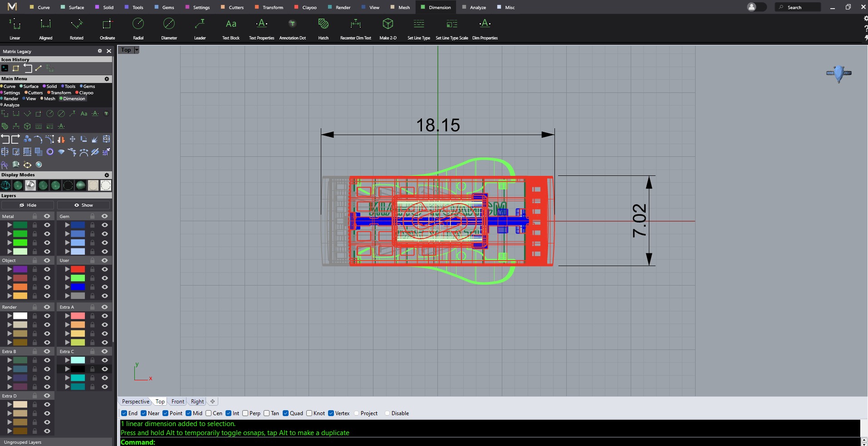This screenshot has width=868, height=446.
Task: Select the white display mode swatch
Action: click(x=106, y=185)
